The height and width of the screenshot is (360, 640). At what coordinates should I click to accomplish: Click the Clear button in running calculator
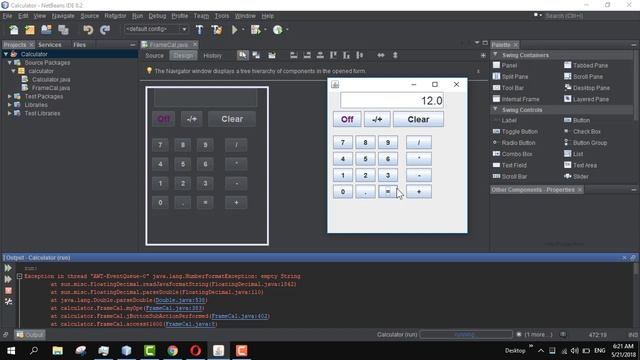418,119
